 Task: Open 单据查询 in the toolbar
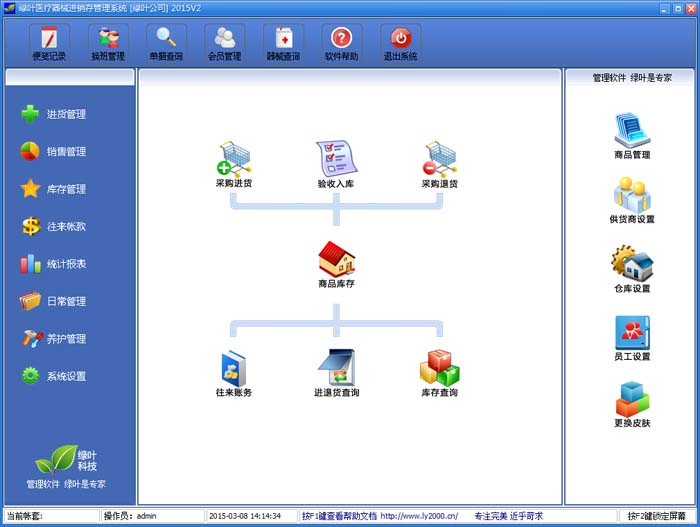coord(166,42)
